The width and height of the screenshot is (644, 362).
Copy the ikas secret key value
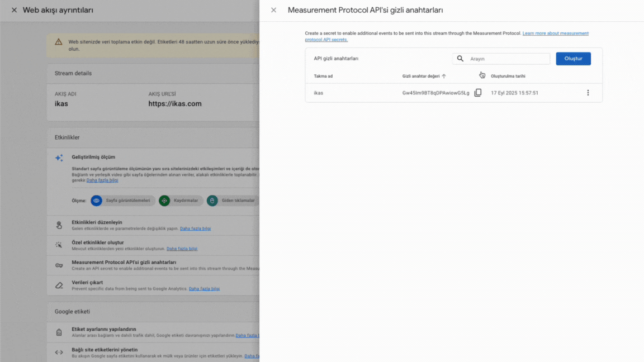[x=477, y=93]
